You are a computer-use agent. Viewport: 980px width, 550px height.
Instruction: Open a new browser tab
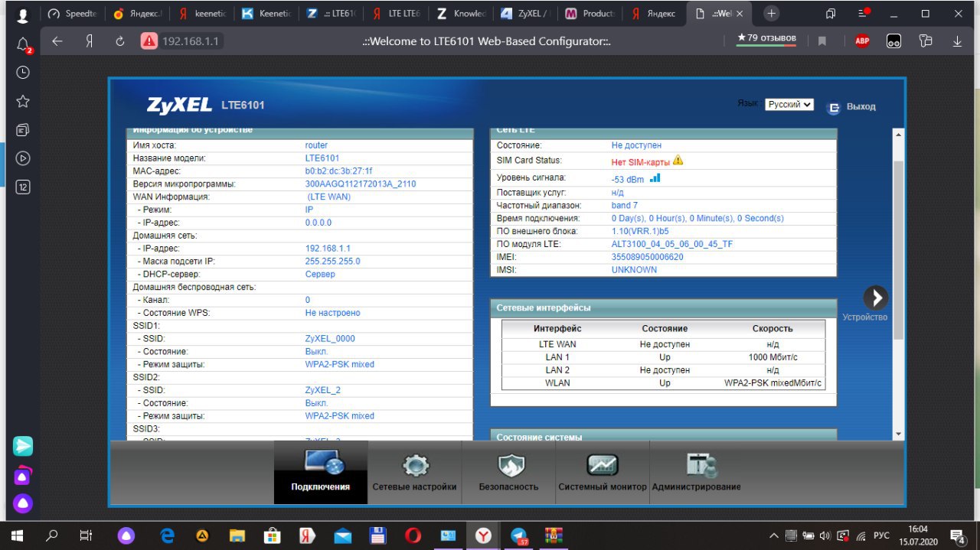(x=771, y=14)
